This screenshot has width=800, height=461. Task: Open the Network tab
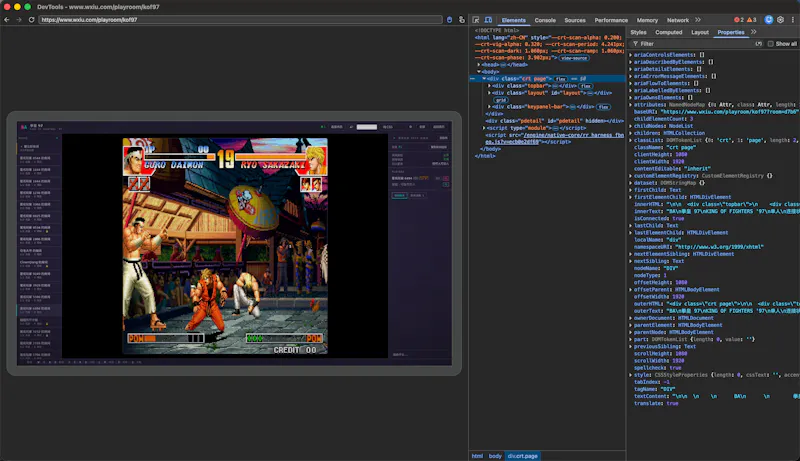click(x=678, y=20)
